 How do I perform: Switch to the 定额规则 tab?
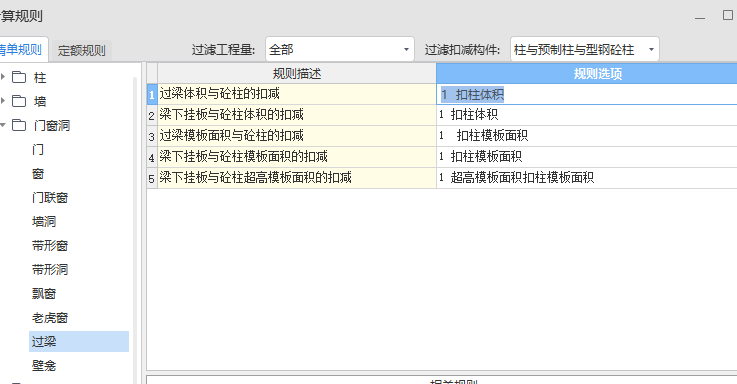coord(81,50)
